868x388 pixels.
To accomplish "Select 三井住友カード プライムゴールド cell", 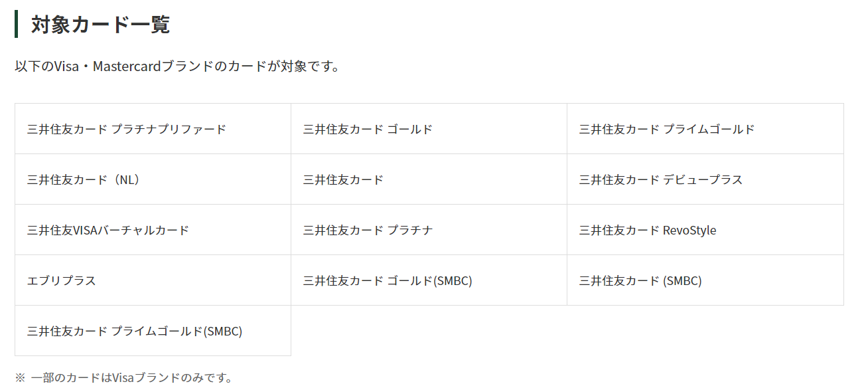I will pos(705,129).
